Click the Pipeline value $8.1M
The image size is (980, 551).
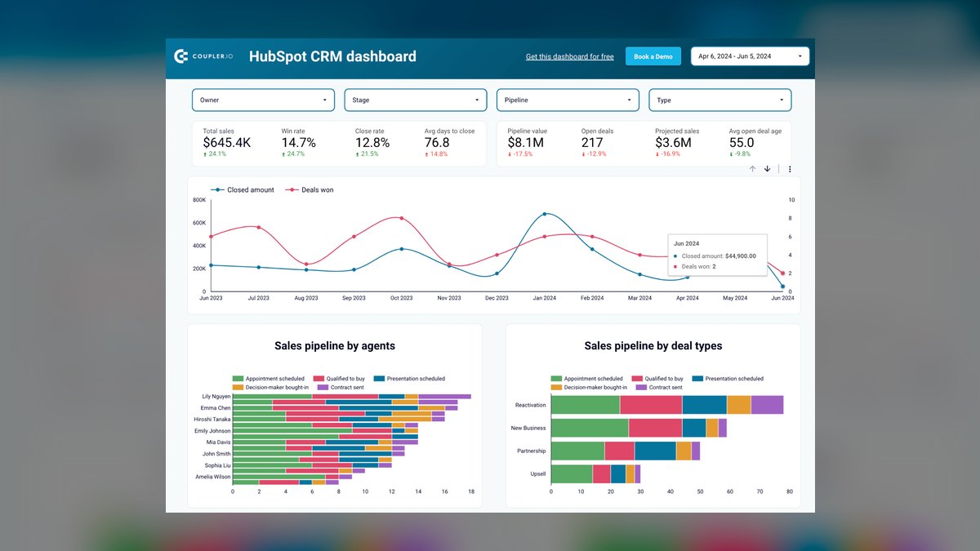click(x=525, y=142)
